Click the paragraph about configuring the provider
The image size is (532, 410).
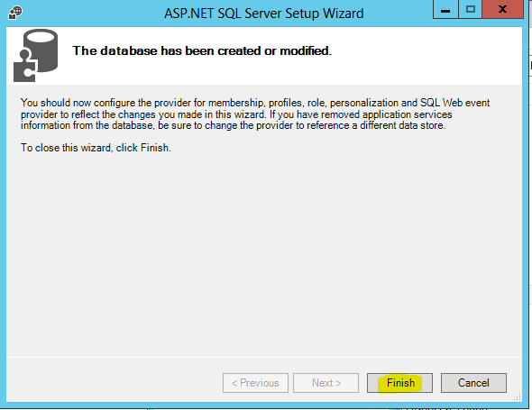tap(255, 114)
